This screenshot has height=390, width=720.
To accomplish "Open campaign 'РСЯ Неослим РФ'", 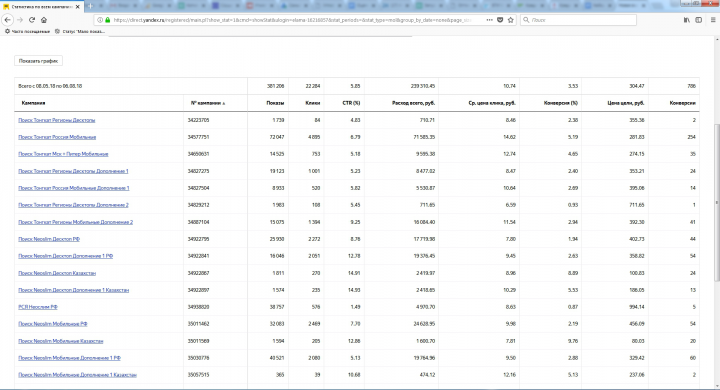I will 38,307.
